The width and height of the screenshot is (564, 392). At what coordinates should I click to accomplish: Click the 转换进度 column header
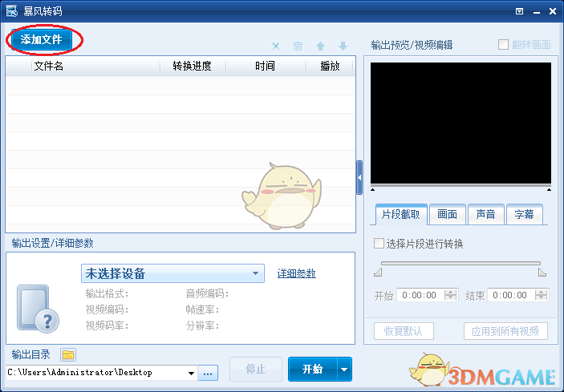193,66
